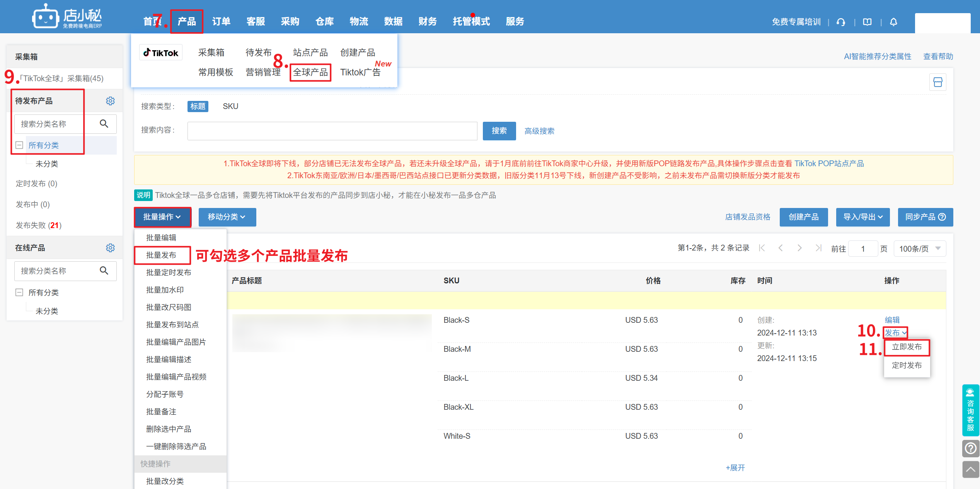Collapse 所有分类 tree under 在线产品
This screenshot has height=489, width=980.
[19, 293]
